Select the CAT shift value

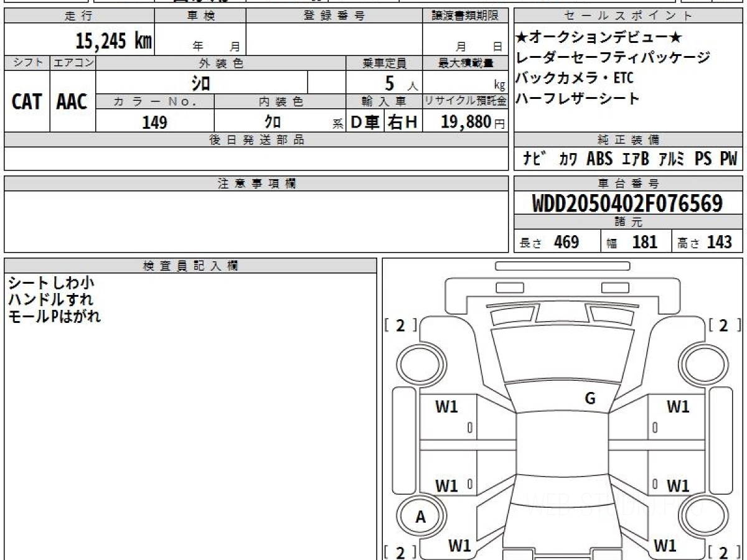pyautogui.click(x=27, y=101)
